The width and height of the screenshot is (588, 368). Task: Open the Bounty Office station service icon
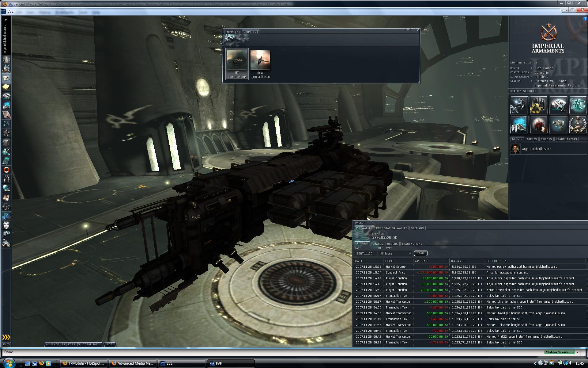point(538,125)
